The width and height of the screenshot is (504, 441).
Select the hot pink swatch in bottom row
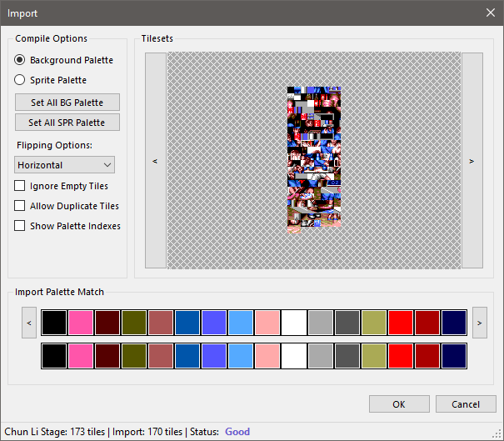click(x=81, y=356)
